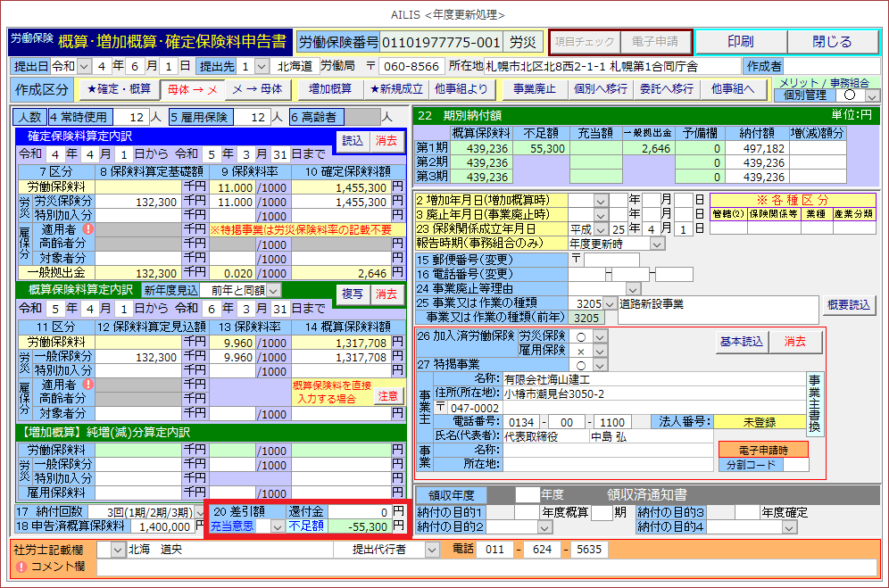This screenshot has height=588, width=889.
Task: Open the 充当意思 dropdown
Action: [x=278, y=526]
